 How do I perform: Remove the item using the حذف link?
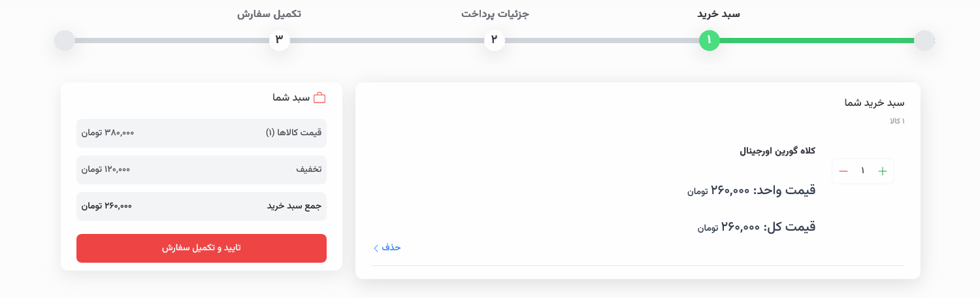coord(391,247)
